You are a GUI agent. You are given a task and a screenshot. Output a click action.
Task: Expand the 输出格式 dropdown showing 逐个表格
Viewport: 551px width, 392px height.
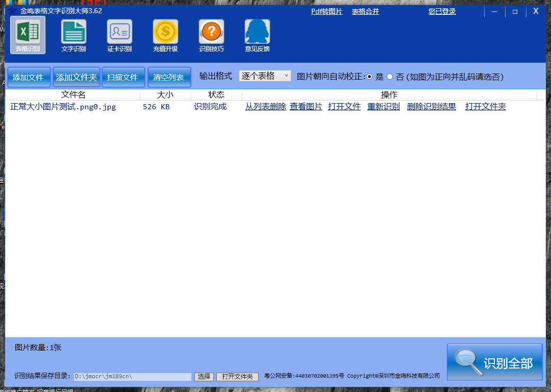click(265, 76)
